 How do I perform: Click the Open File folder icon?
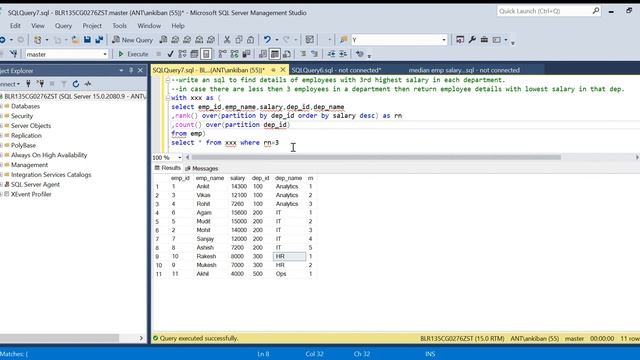(76, 40)
